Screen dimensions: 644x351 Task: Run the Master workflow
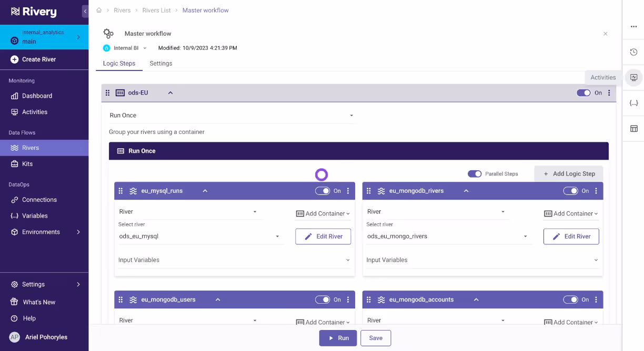coord(338,338)
